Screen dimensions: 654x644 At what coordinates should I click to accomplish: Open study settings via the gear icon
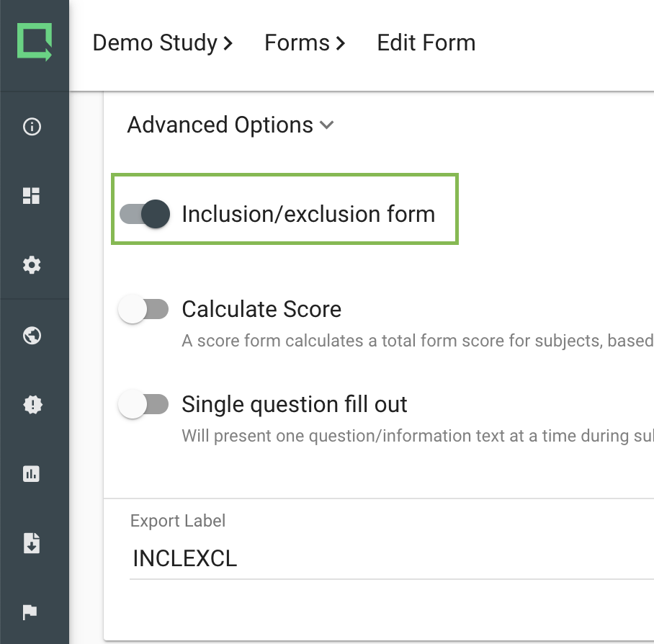click(x=32, y=265)
